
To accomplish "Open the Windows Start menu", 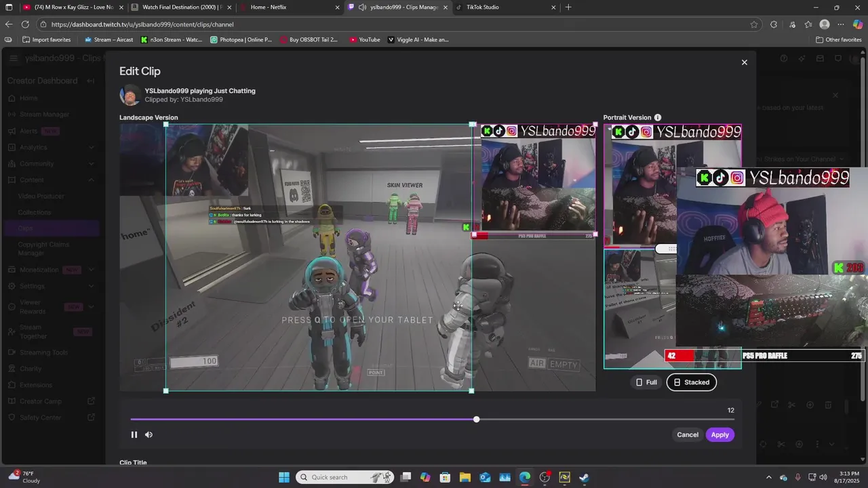I will [x=284, y=477].
